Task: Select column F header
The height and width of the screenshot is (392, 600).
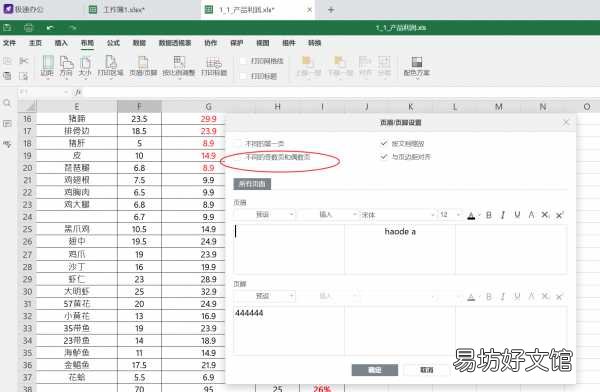Action: [139, 106]
